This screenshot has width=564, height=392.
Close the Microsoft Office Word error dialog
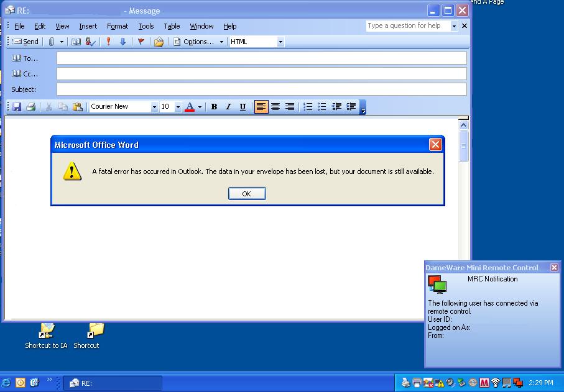tap(435, 145)
